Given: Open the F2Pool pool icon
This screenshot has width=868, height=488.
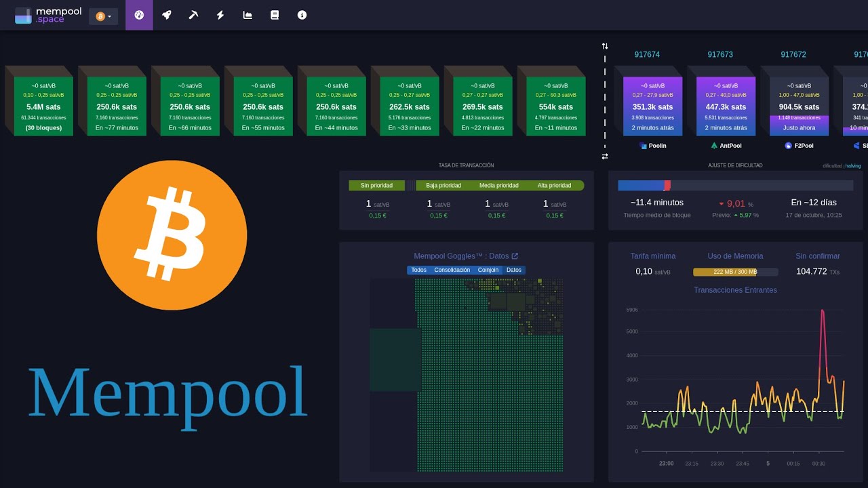Looking at the screenshot, I should pyautogui.click(x=789, y=146).
